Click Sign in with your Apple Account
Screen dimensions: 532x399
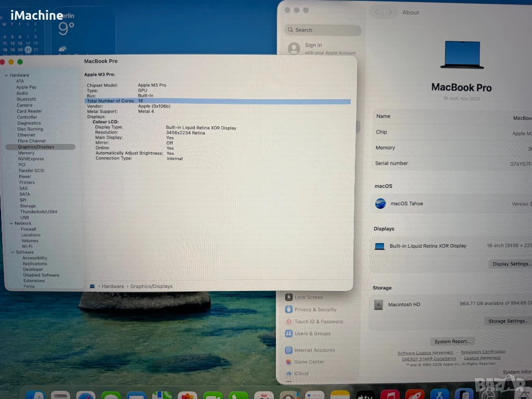(x=321, y=48)
